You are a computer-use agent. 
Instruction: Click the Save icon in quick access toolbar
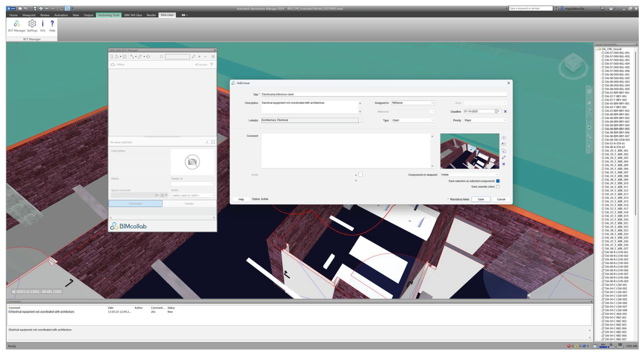pyautogui.click(x=35, y=9)
